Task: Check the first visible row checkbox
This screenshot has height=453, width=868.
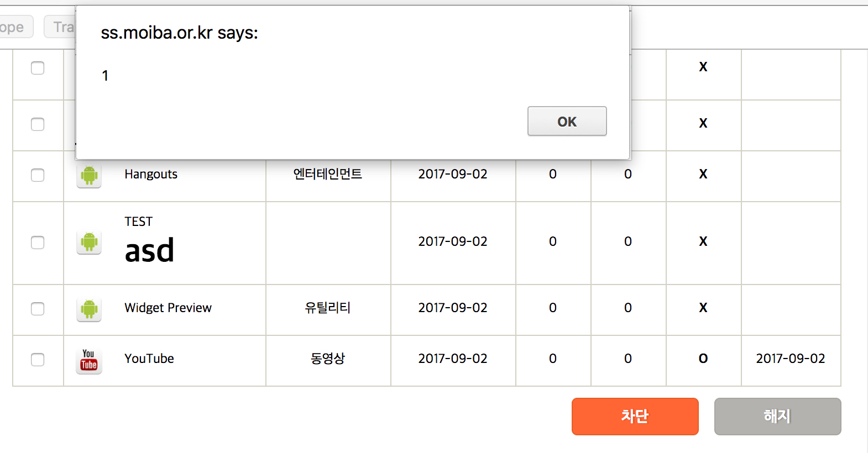Action: pos(38,68)
